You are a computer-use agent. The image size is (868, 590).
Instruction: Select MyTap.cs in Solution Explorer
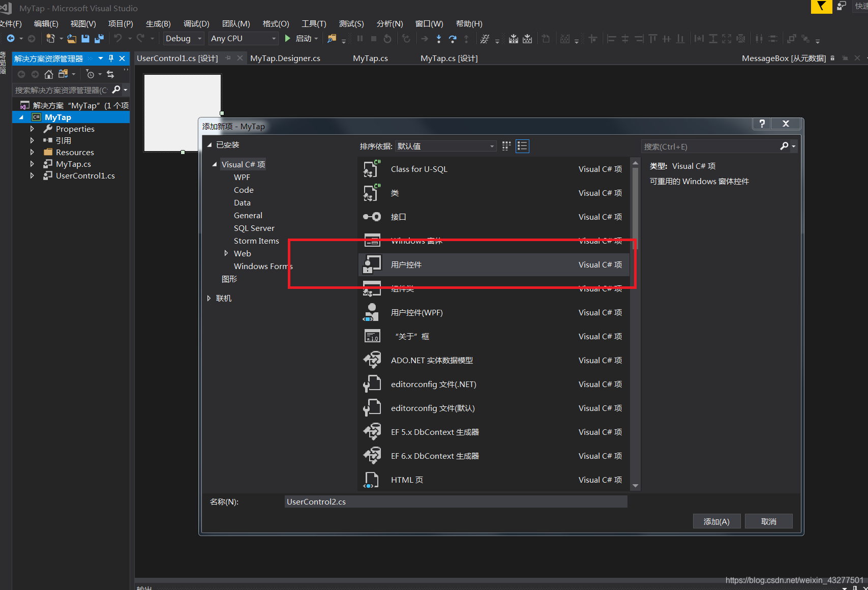(73, 164)
